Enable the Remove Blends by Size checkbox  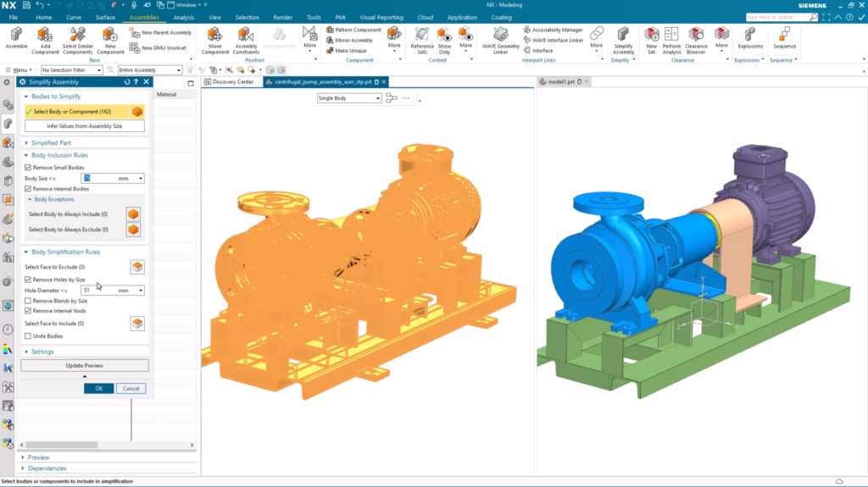point(28,301)
